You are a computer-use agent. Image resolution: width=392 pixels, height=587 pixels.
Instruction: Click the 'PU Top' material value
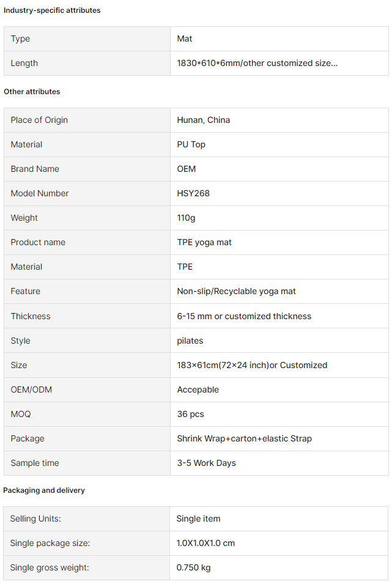tap(191, 144)
